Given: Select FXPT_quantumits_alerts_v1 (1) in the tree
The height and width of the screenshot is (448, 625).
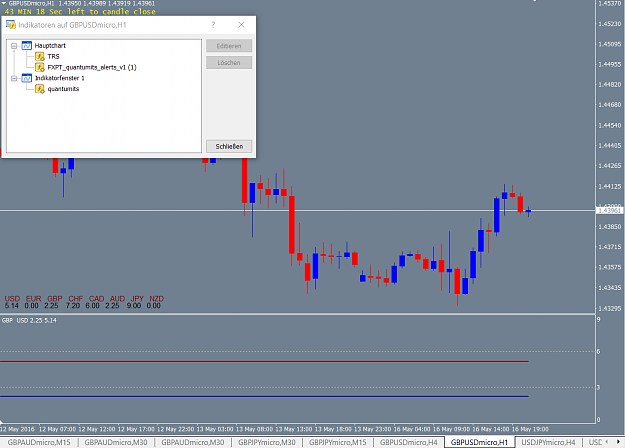Looking at the screenshot, I should click(x=92, y=67).
